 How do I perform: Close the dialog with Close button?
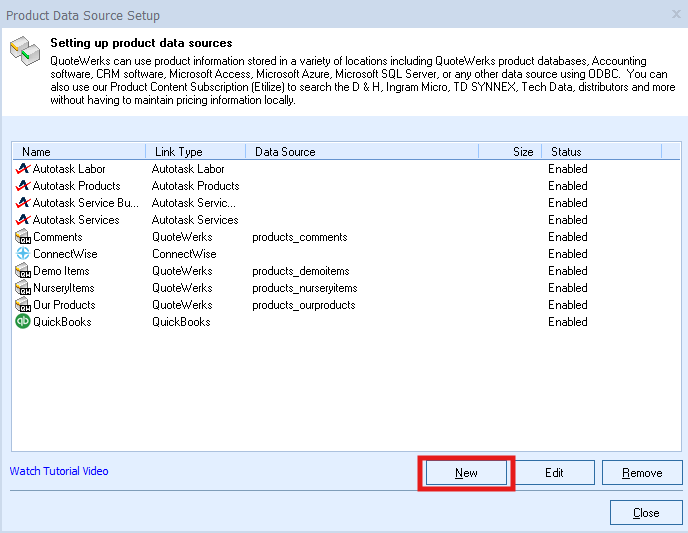click(x=646, y=513)
